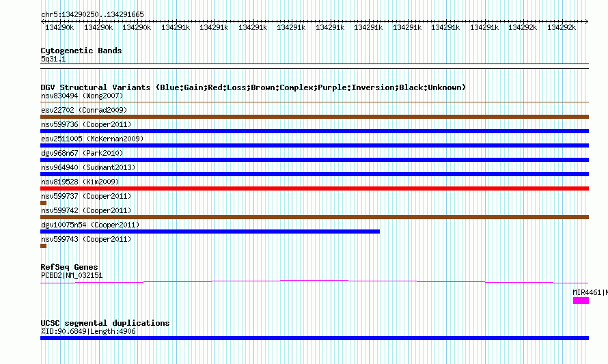Select the %ID:90.6849|Length:4906 label
This screenshot has height=364, width=608.
[88, 331]
